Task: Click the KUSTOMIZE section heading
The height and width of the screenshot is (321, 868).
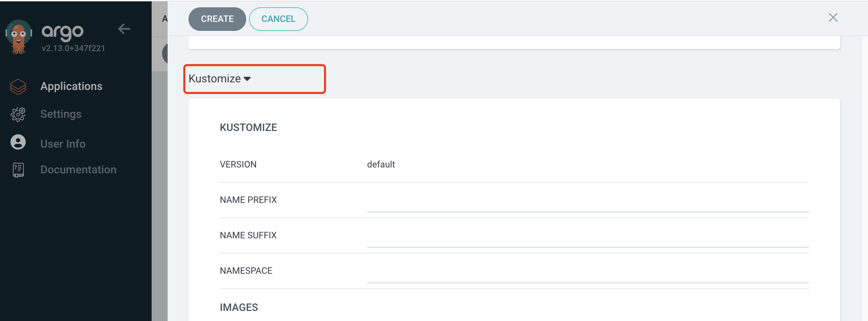Action: pos(248,127)
